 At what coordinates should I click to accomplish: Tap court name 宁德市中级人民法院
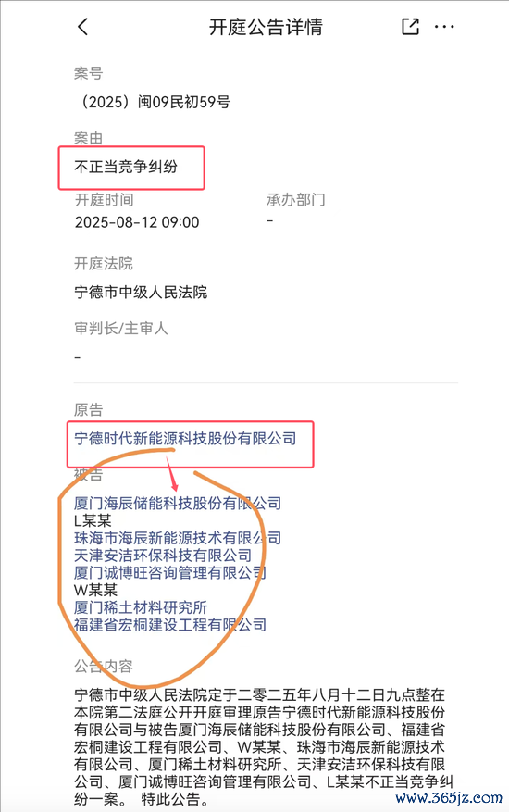(141, 292)
